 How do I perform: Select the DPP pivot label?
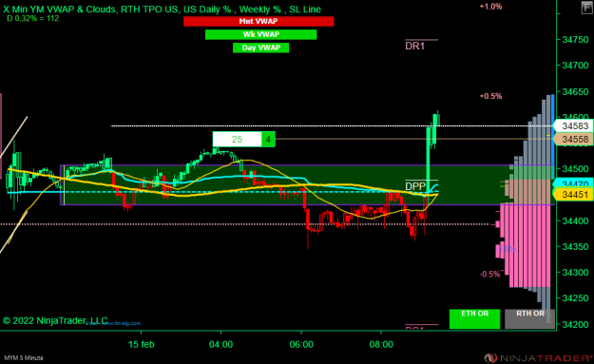[x=415, y=186]
